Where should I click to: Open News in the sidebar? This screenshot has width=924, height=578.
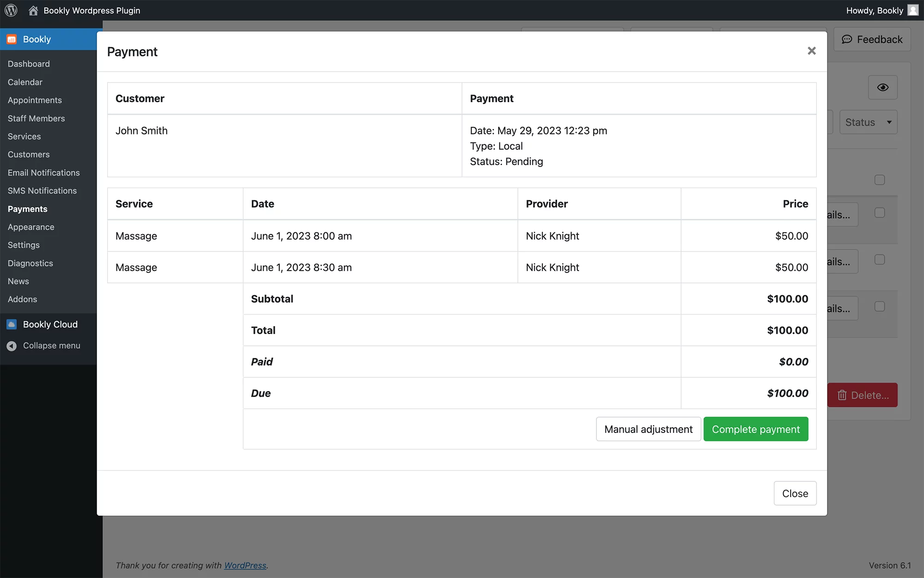pos(18,281)
